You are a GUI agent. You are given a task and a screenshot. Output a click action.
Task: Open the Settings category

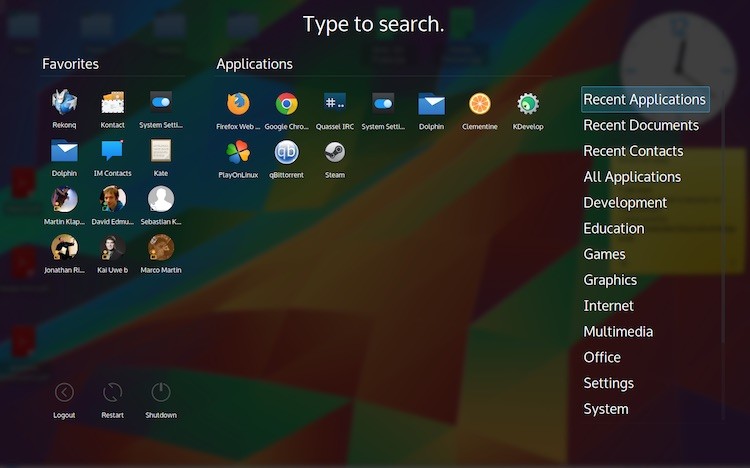point(608,383)
